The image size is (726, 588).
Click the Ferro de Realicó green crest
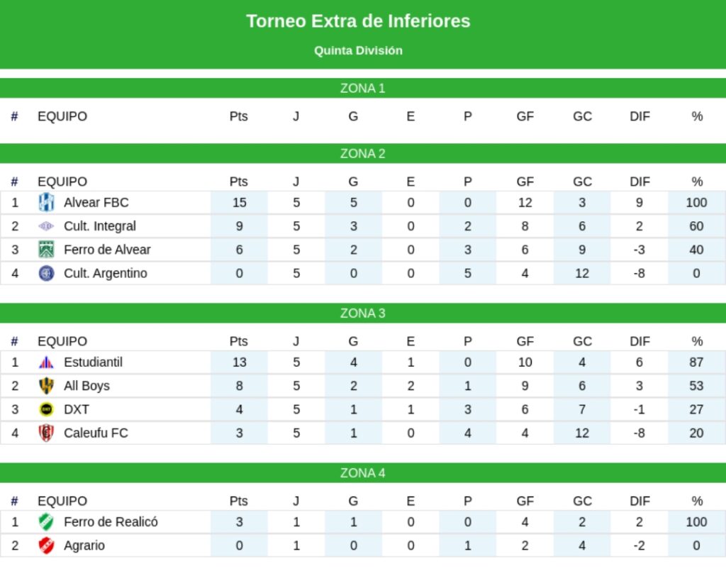[x=46, y=522]
